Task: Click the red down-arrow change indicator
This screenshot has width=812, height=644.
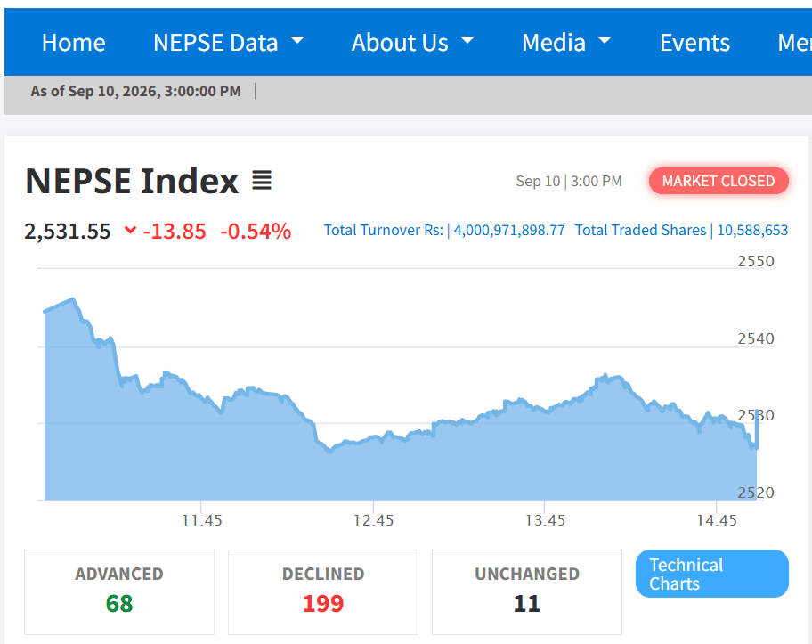Action: pyautogui.click(x=131, y=230)
